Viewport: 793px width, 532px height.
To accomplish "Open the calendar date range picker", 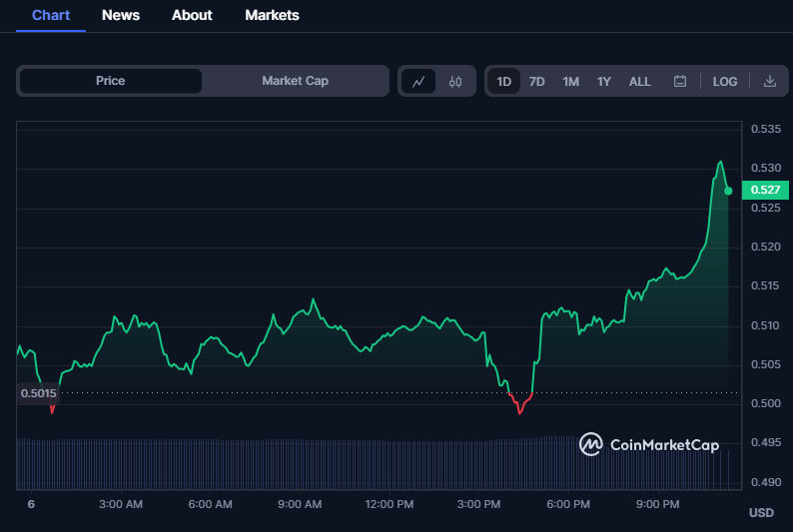I will 680,81.
